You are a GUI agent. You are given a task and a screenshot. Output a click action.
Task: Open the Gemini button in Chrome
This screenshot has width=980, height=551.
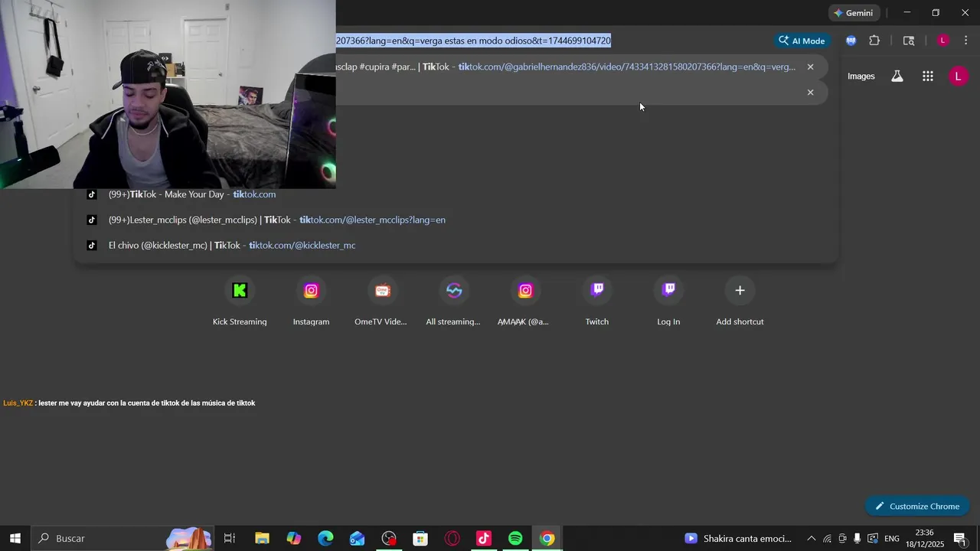854,13
